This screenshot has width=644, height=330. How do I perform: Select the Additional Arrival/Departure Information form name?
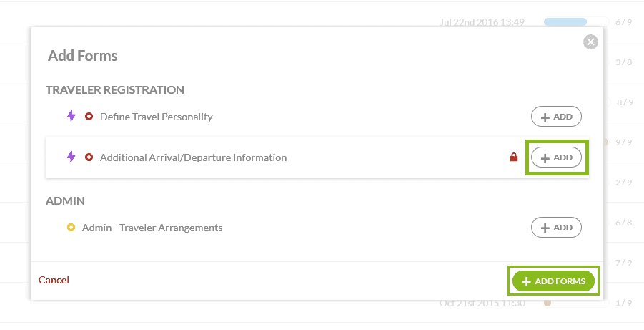click(x=193, y=157)
